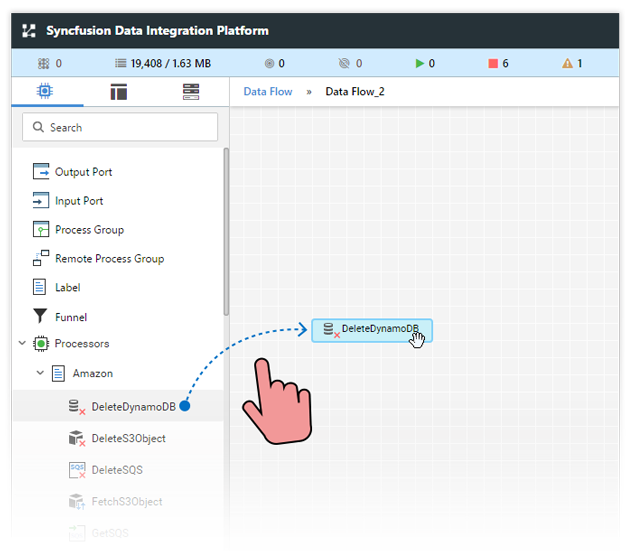Select the Label text entry
Screen dimensions: 635x551
68,287
